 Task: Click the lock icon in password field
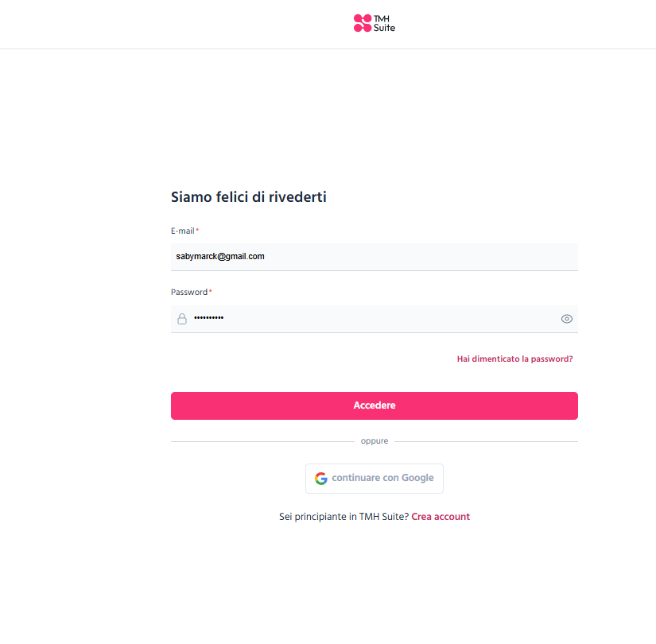pyautogui.click(x=182, y=319)
